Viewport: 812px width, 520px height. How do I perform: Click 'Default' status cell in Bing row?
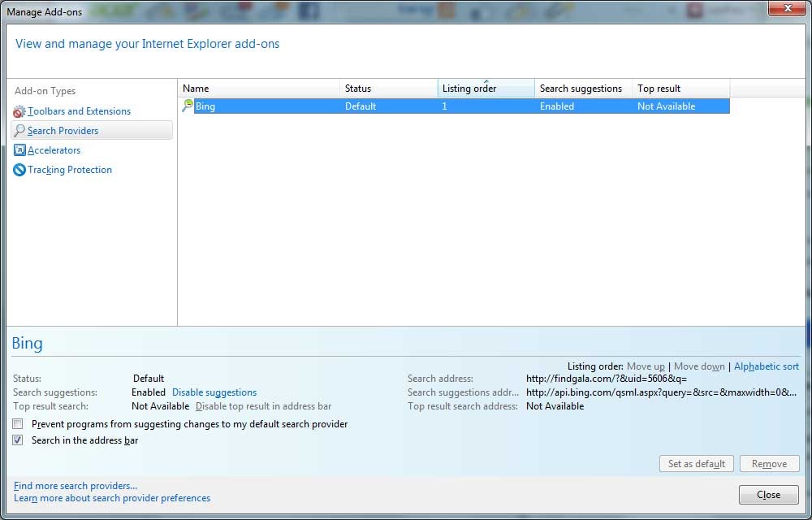361,106
